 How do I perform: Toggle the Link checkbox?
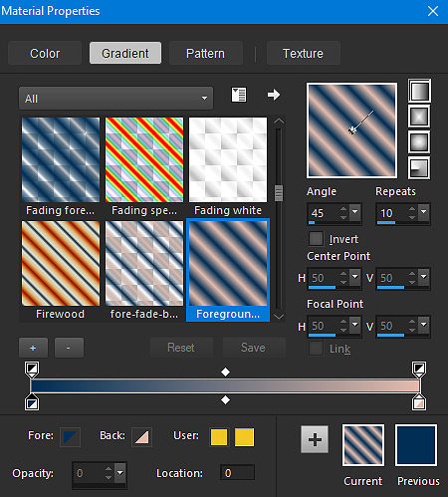(x=316, y=349)
